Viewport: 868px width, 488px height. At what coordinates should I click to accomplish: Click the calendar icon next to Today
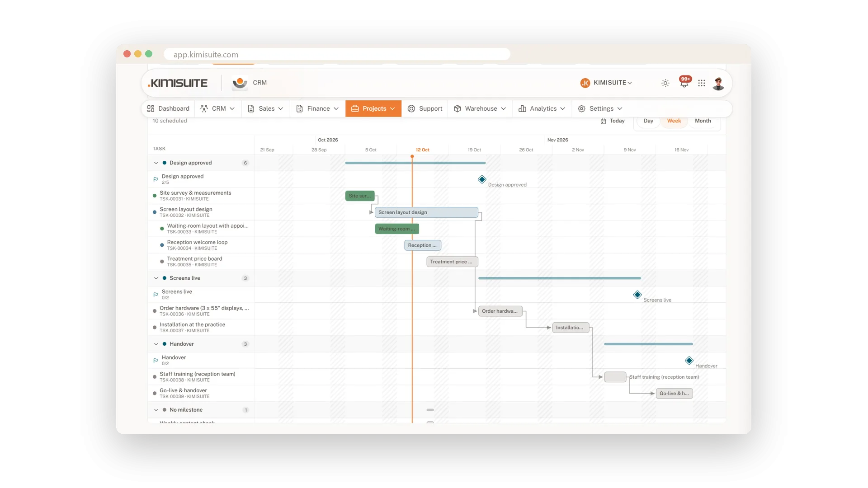[x=603, y=121]
